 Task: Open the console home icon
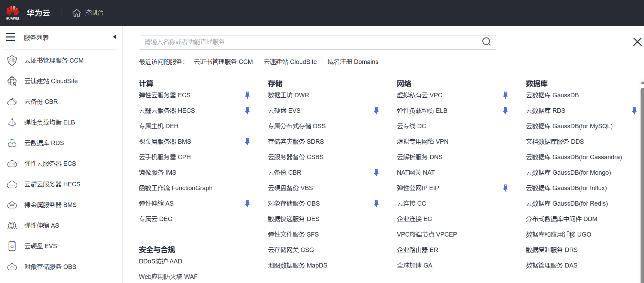point(76,13)
